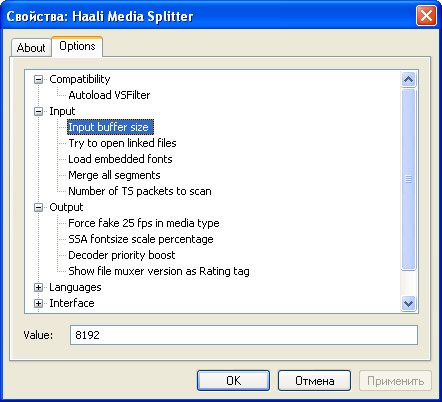
Task: Collapse the Compatibility tree node
Action: point(38,79)
